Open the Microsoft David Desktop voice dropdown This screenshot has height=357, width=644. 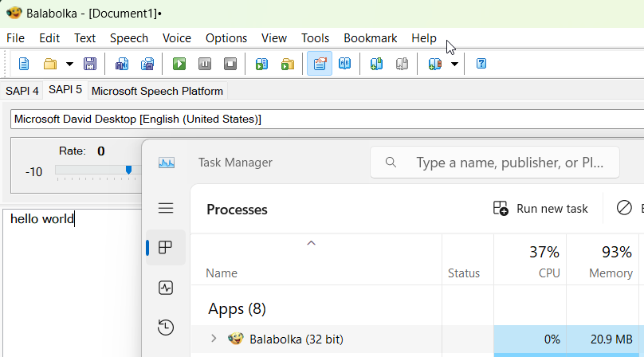point(327,120)
